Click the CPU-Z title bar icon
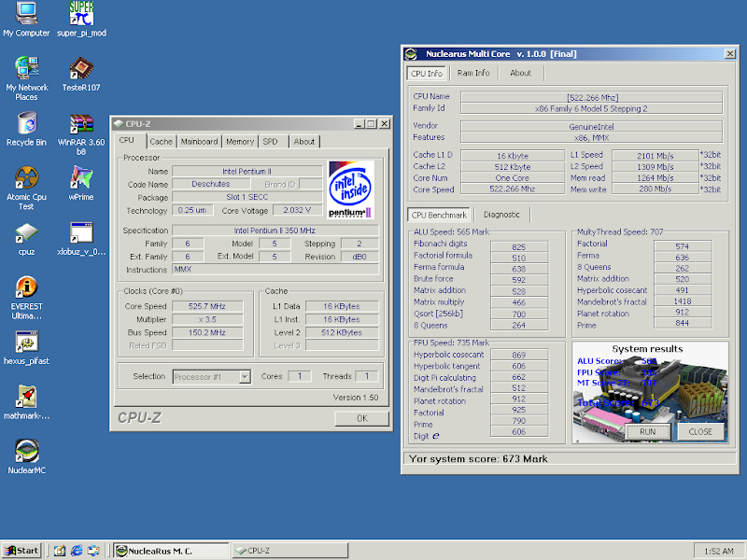This screenshot has width=747, height=560. pos(119,124)
